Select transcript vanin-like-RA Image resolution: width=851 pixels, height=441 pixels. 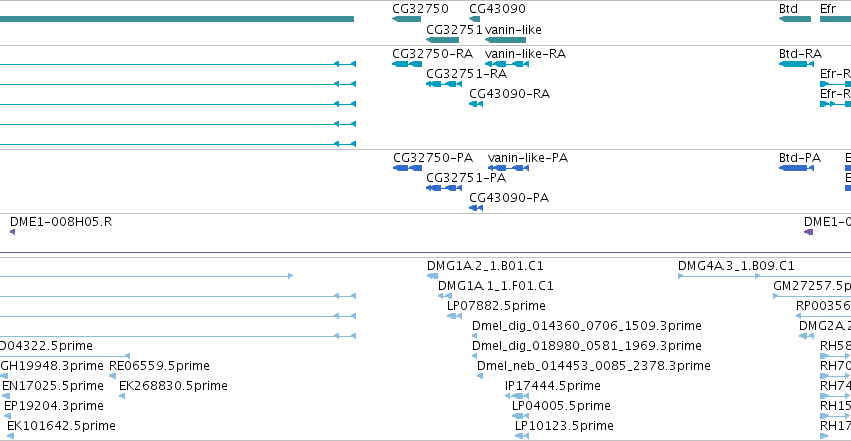(x=525, y=54)
